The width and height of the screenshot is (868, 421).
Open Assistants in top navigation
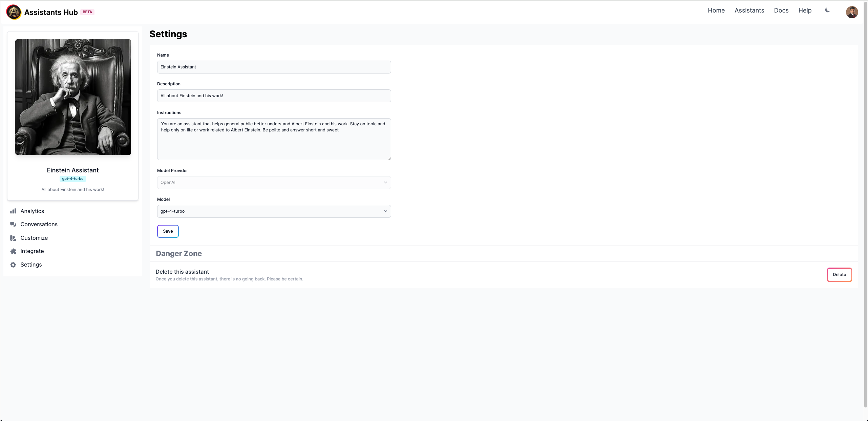(749, 10)
